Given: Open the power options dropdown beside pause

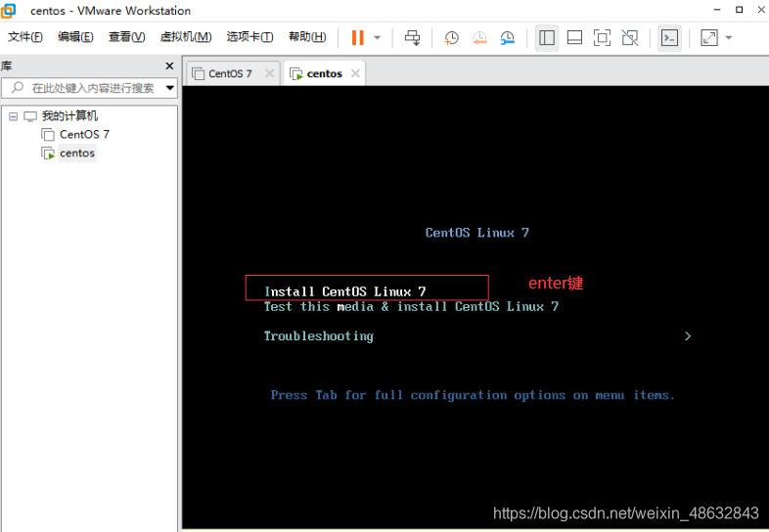Looking at the screenshot, I should (377, 38).
